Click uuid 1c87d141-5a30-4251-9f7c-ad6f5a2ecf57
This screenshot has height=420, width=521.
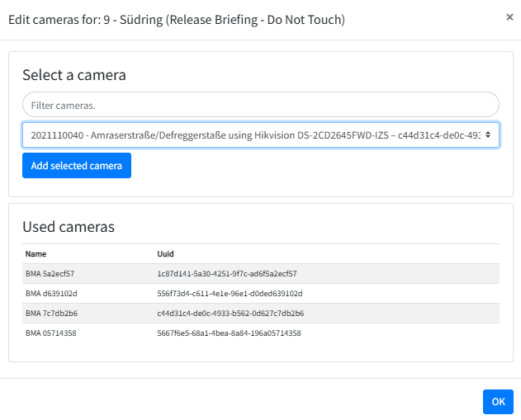point(227,274)
